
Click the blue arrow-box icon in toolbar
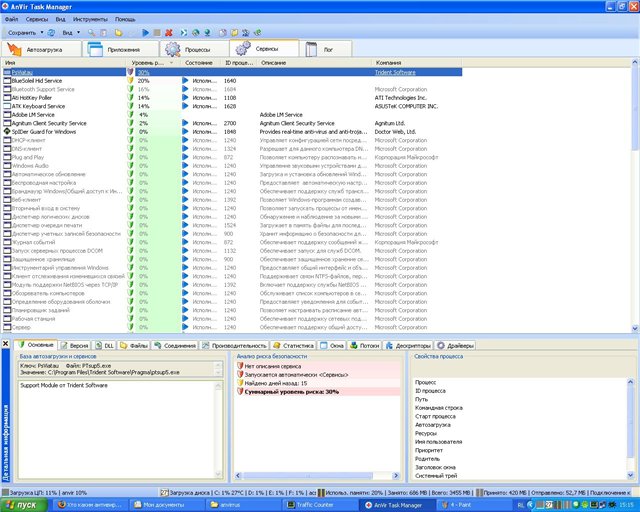point(184,33)
